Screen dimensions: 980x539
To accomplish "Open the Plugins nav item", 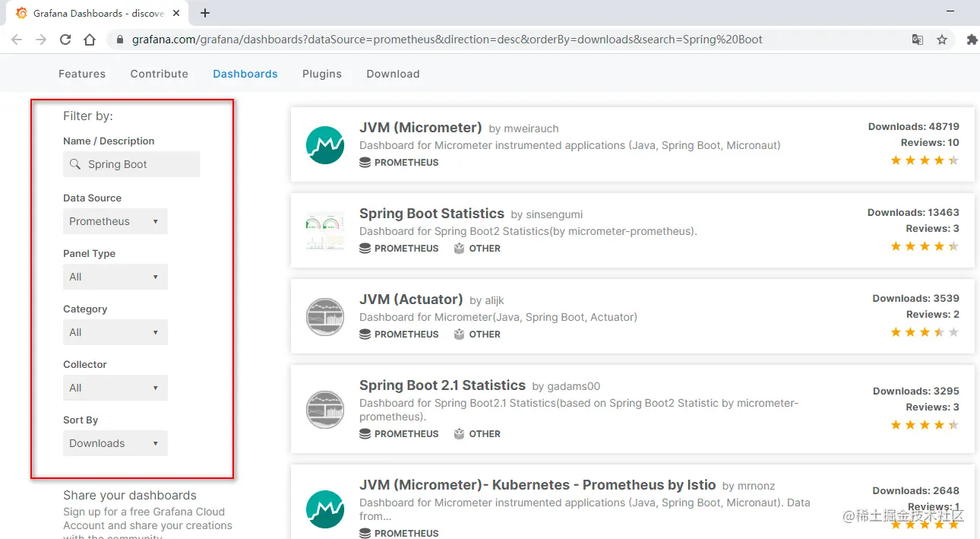I will 322,74.
